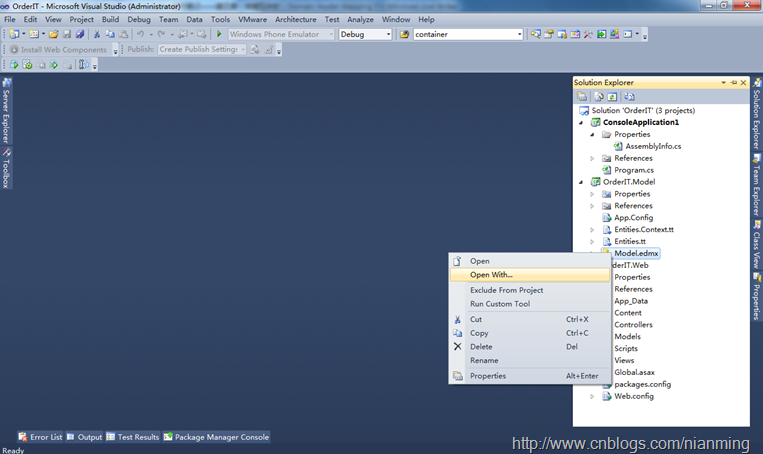
Task: Click Solution Explorer Properties icon
Action: [x=582, y=96]
